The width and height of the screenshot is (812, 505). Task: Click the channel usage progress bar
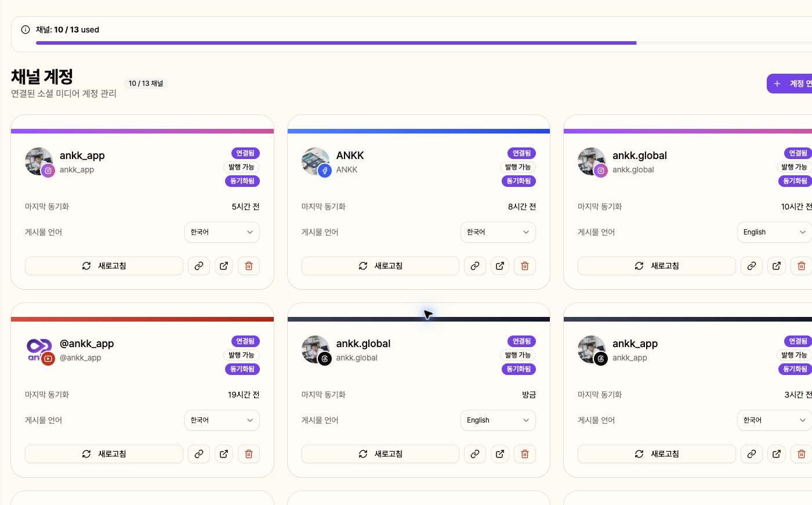(x=424, y=43)
